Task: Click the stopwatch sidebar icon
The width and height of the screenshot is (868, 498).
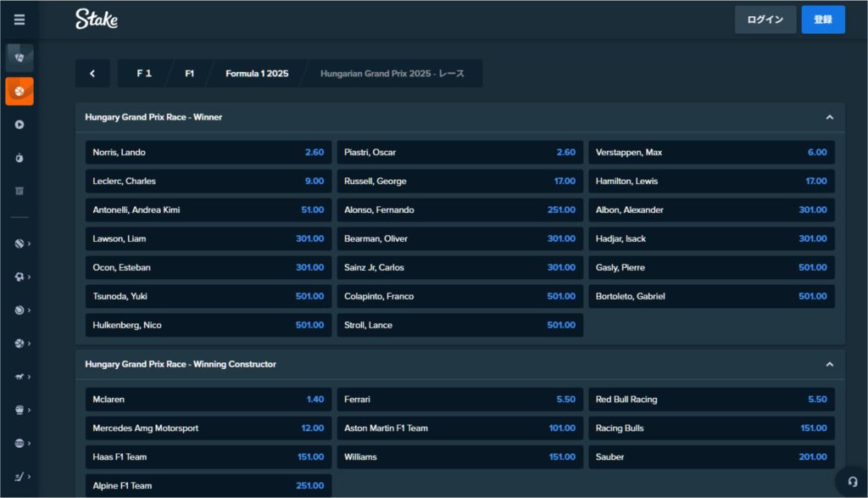Action: pos(19,158)
